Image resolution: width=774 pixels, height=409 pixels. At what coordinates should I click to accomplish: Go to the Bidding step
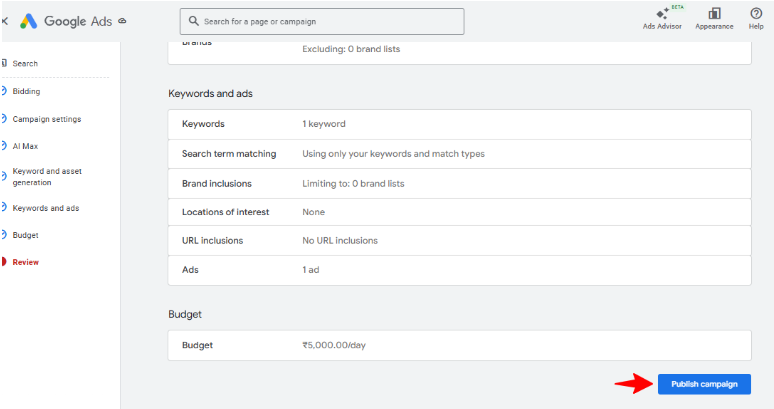26,91
